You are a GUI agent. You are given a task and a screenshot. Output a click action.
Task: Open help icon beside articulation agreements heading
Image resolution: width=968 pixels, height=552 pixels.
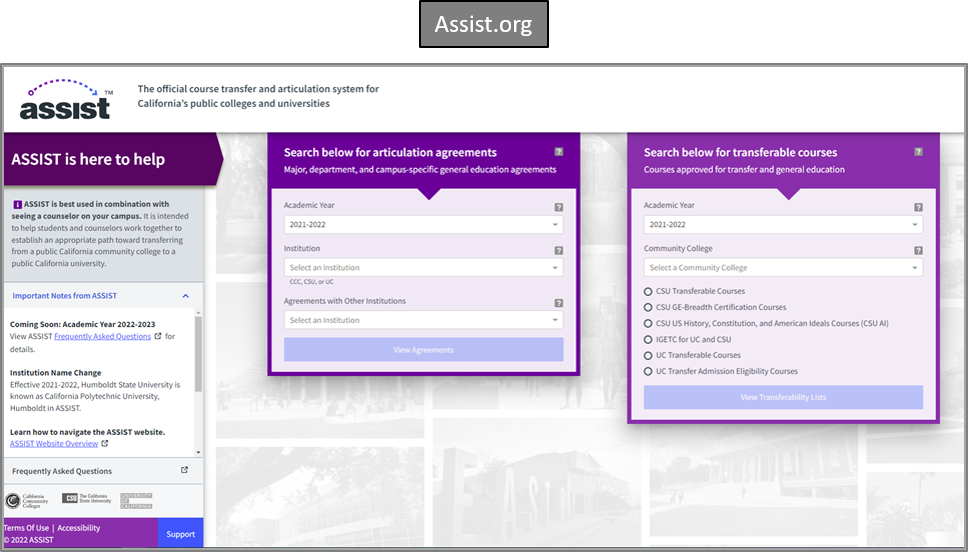(558, 152)
